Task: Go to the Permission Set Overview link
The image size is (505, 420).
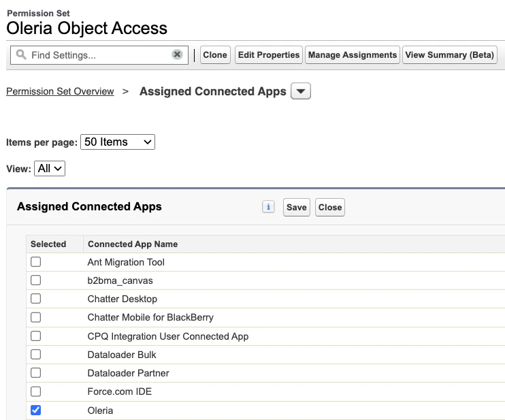Action: [x=60, y=91]
